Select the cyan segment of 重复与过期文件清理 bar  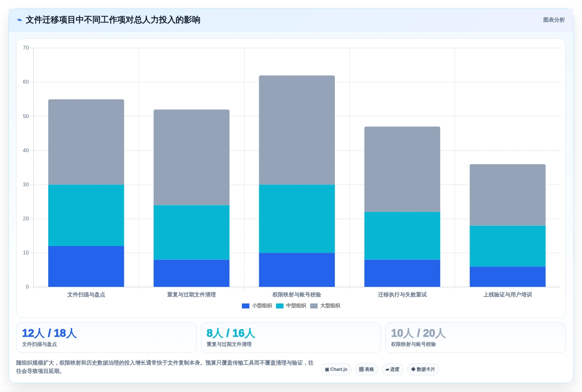click(191, 232)
